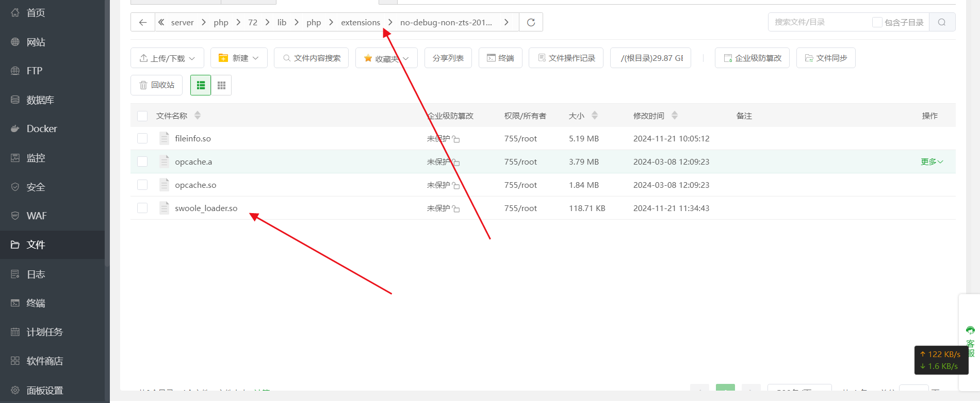
Task: Click lock icon for fileinfo.so protection
Action: (456, 139)
